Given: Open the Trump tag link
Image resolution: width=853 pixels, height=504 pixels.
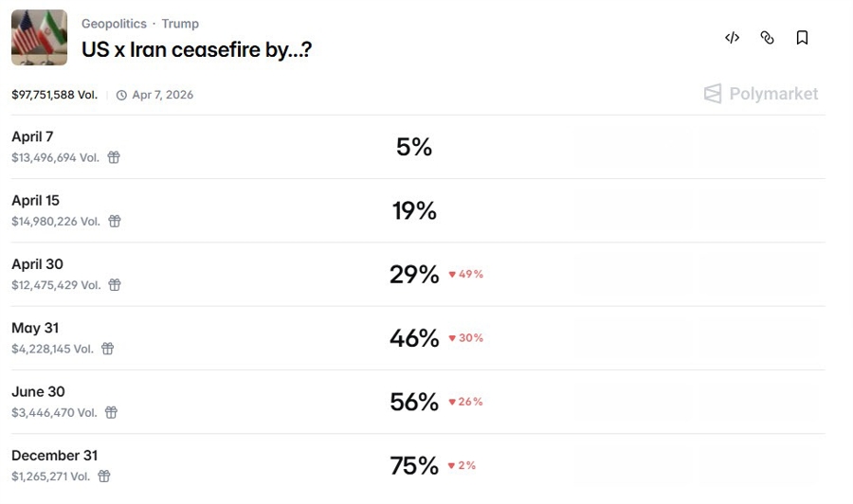Looking at the screenshot, I should point(180,24).
